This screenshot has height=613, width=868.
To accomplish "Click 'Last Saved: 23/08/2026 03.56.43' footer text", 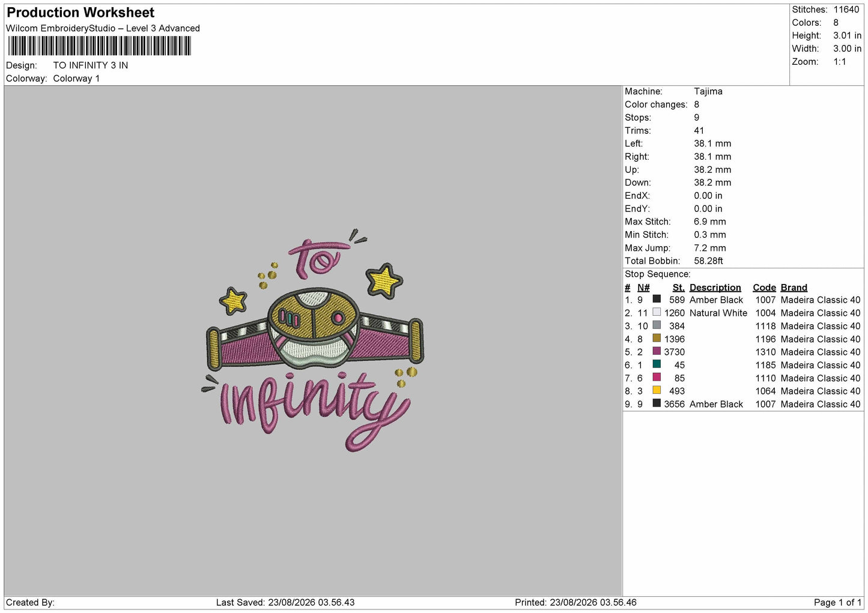I will pyautogui.click(x=285, y=602).
